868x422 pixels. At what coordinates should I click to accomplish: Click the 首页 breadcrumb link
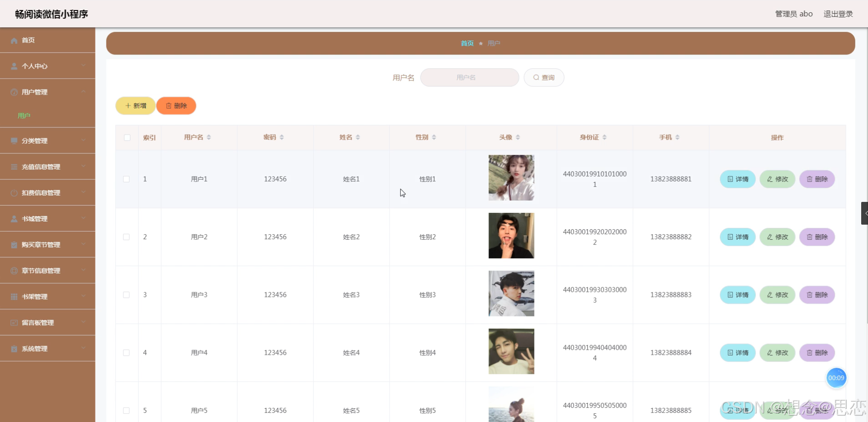467,43
